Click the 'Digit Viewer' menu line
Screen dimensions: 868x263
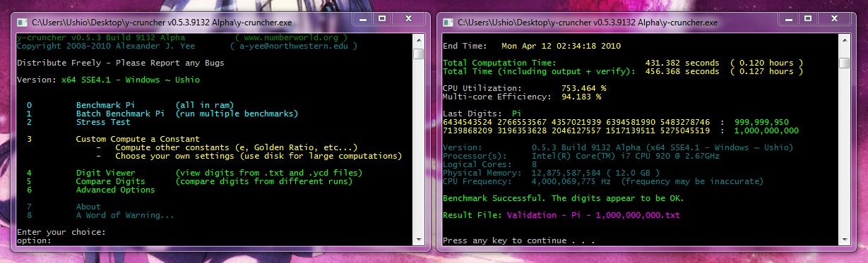(x=194, y=173)
